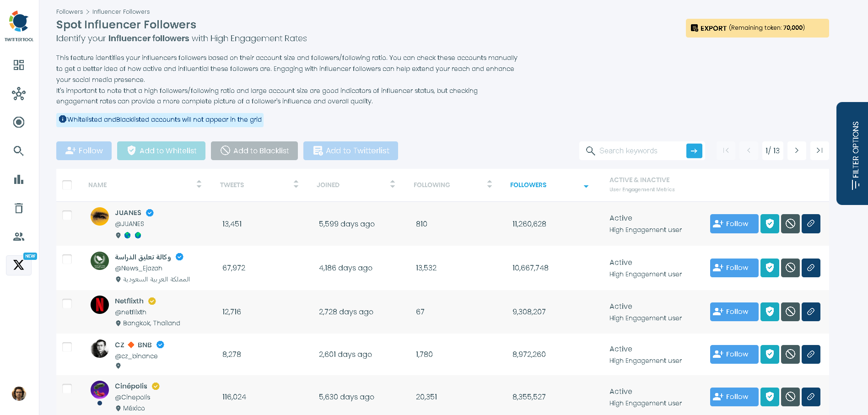Click the Add to Blacklist button
This screenshot has height=415, width=868.
click(254, 151)
